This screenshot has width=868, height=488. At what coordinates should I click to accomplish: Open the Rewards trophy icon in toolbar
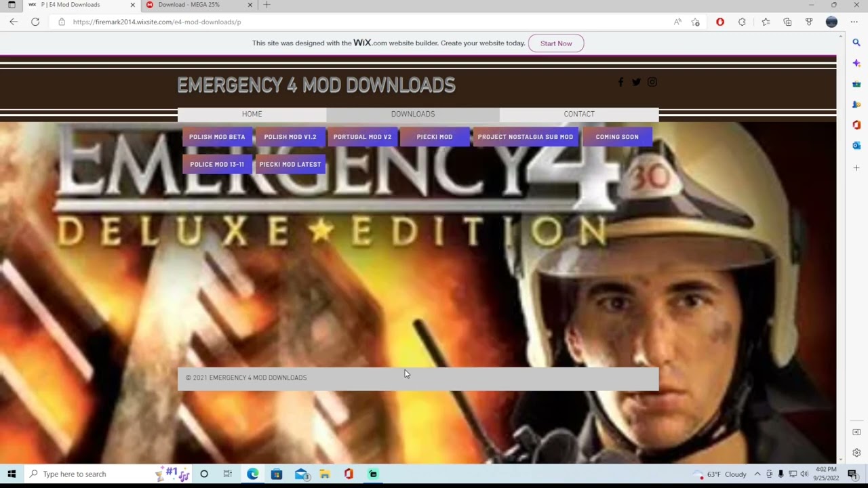[x=809, y=22]
